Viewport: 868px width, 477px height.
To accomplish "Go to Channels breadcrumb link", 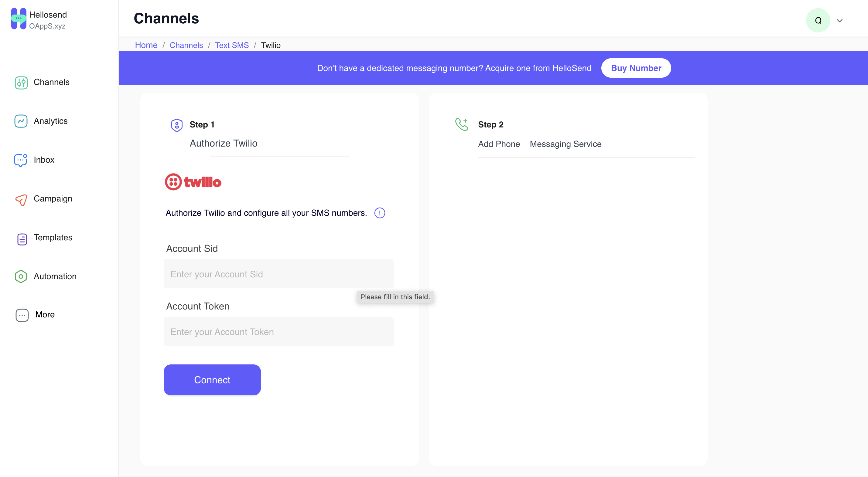I will [186, 45].
